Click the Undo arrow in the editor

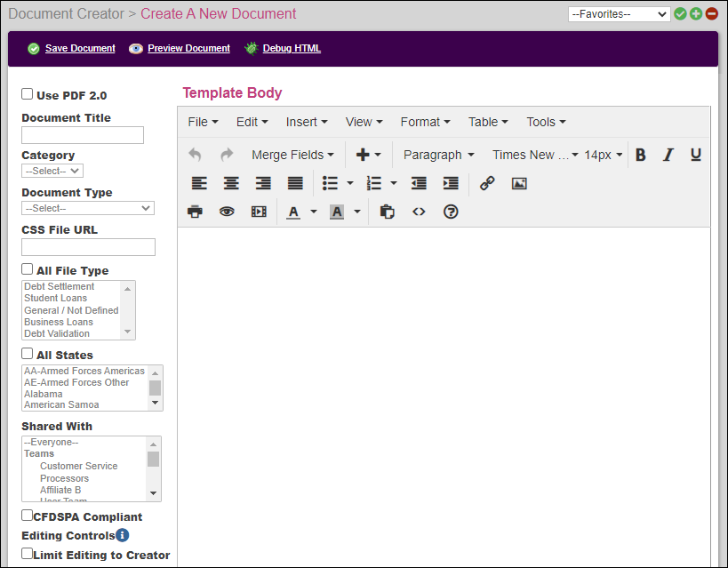pyautogui.click(x=195, y=154)
